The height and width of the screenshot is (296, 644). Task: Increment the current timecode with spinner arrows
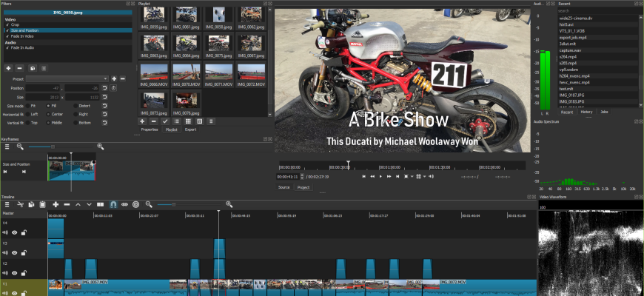302,175
